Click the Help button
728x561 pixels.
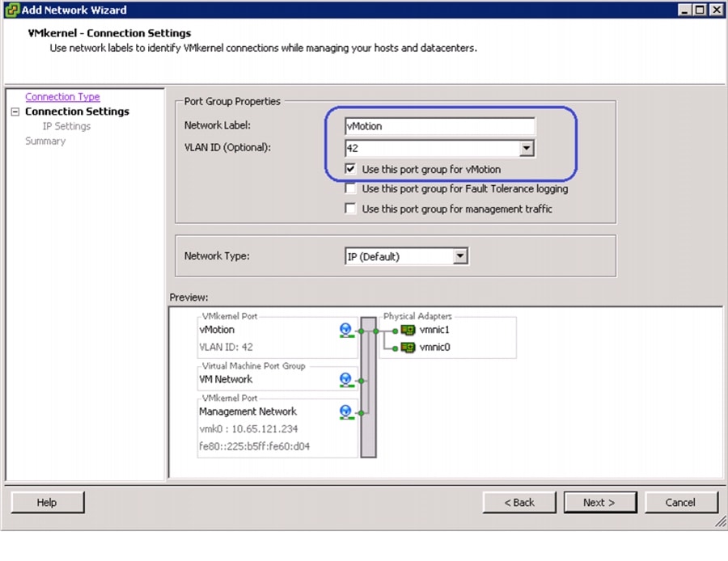[48, 503]
